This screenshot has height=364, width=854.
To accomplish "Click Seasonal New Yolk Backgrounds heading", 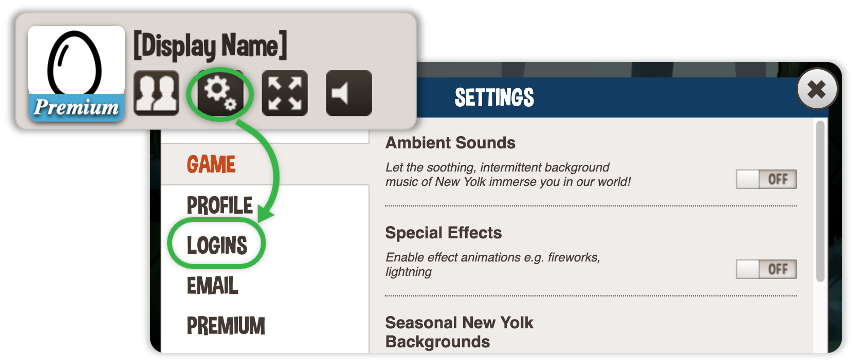I will pos(459,332).
